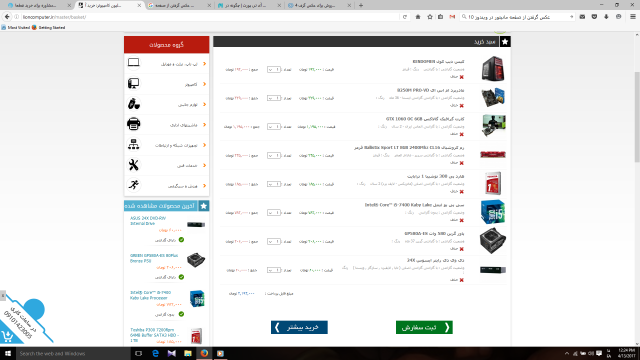640x360 pixels.
Task: Click the network equipment category icon
Action: click(133, 144)
